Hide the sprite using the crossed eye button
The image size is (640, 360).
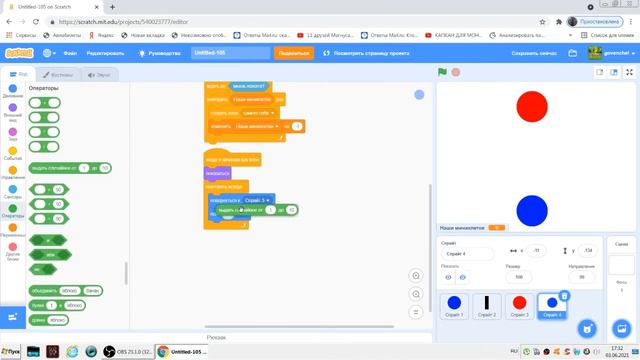point(462,277)
